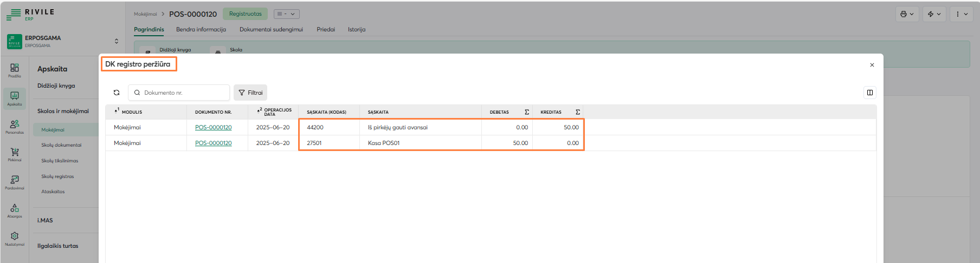Open the print options dropdown

pos(907,14)
